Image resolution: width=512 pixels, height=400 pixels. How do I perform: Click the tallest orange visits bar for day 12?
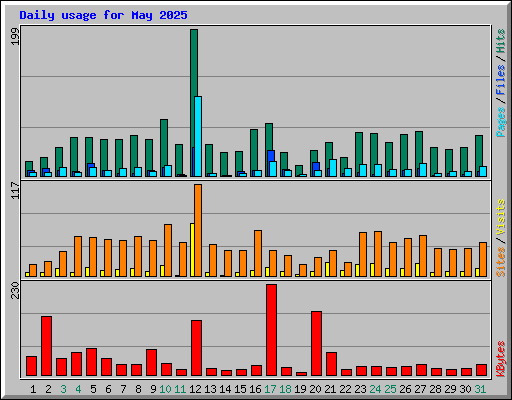198,230
